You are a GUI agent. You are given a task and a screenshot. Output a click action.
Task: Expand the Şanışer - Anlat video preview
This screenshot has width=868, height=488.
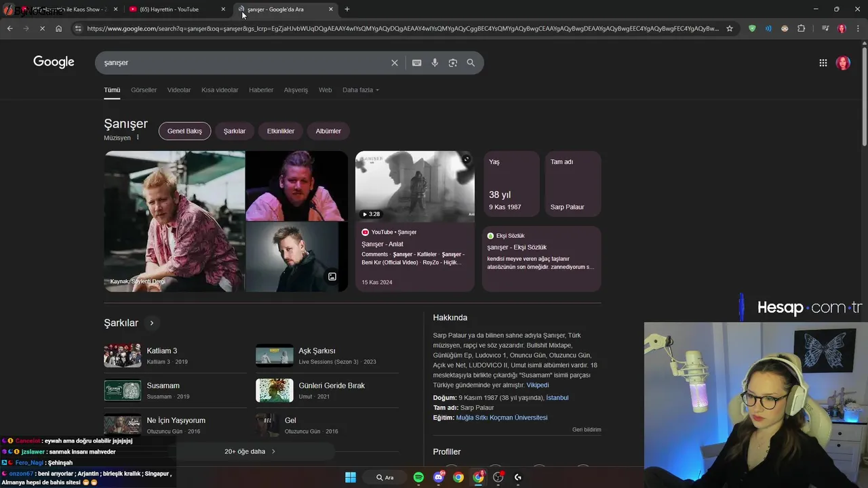(466, 159)
